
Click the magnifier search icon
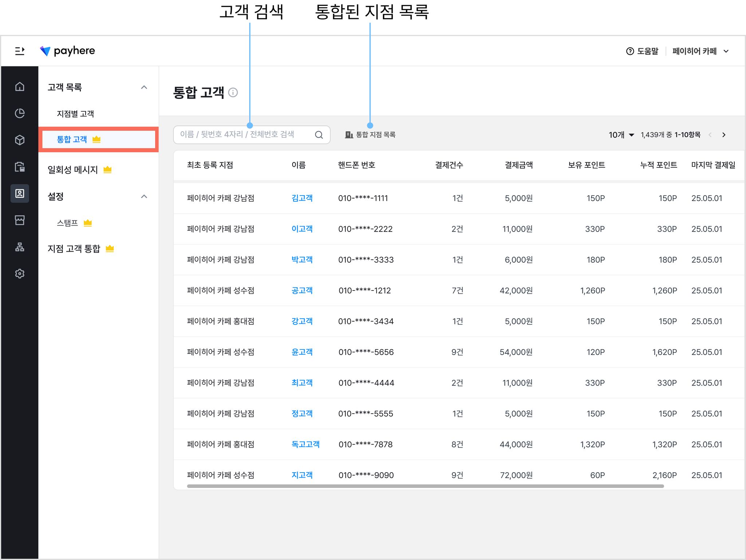coord(319,135)
